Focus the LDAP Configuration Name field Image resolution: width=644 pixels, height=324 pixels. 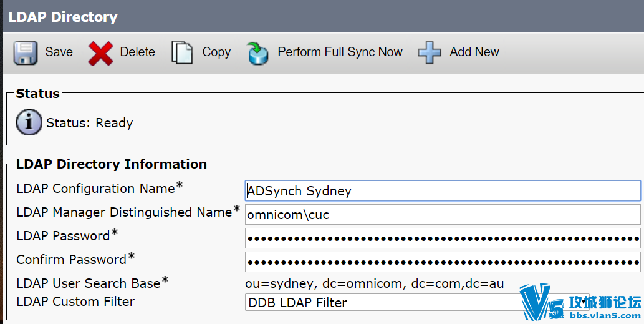pyautogui.click(x=443, y=191)
